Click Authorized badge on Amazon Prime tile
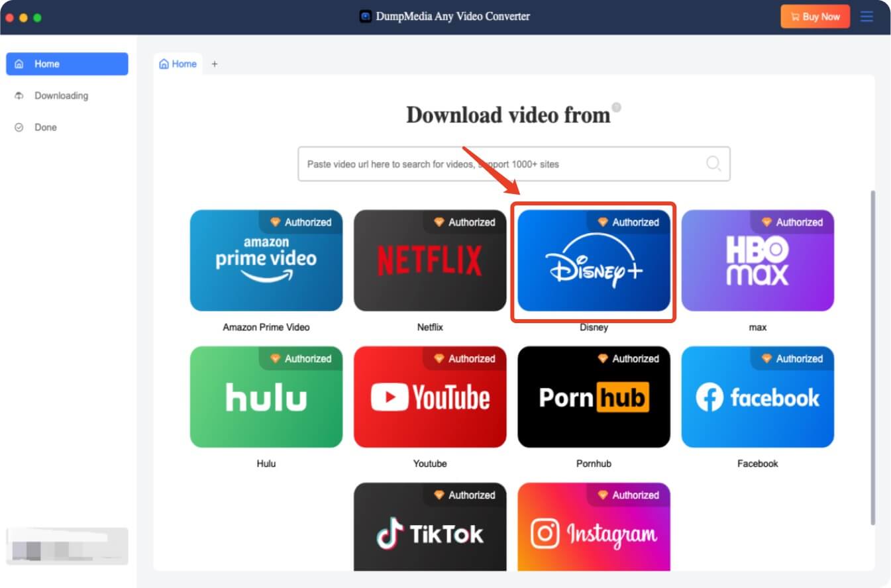This screenshot has width=891, height=588. point(301,222)
